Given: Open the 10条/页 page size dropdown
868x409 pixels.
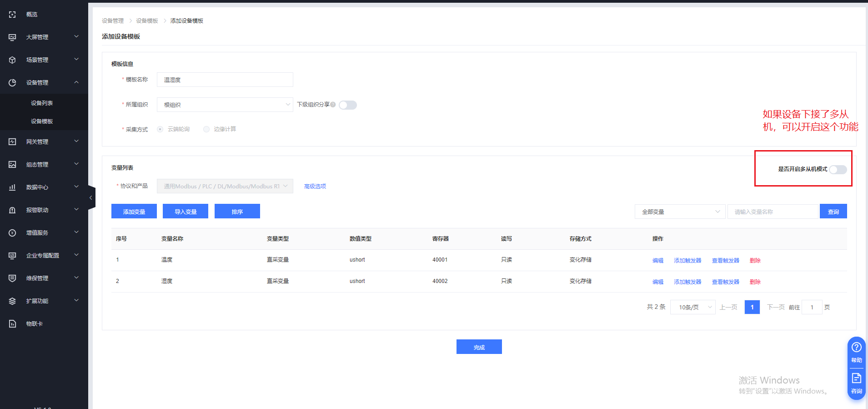Looking at the screenshot, I should (692, 308).
